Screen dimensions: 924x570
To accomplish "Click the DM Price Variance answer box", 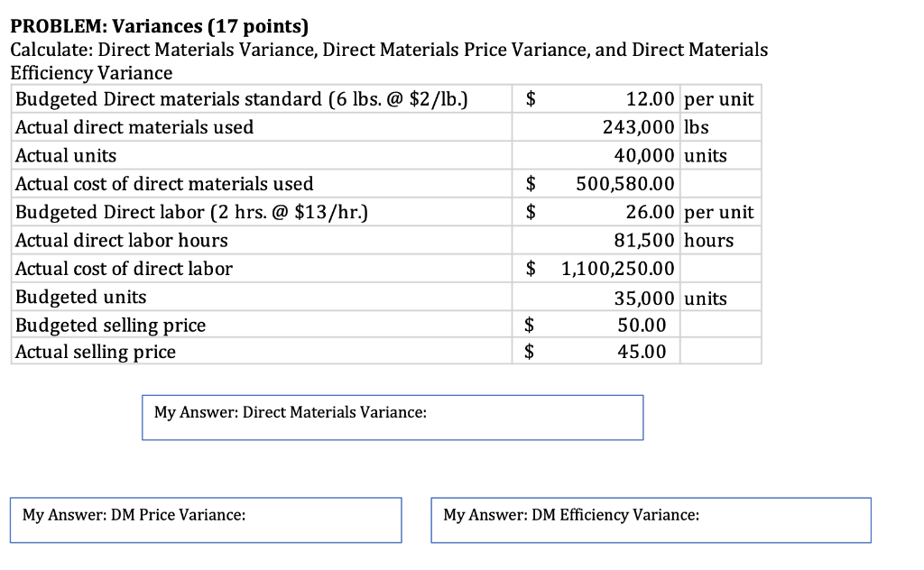I will pyautogui.click(x=206, y=520).
